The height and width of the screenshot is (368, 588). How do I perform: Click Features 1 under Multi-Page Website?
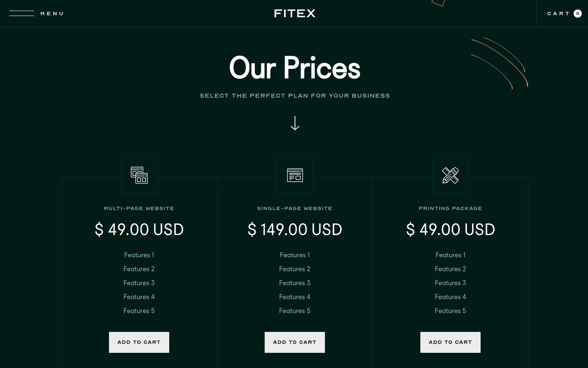click(139, 255)
